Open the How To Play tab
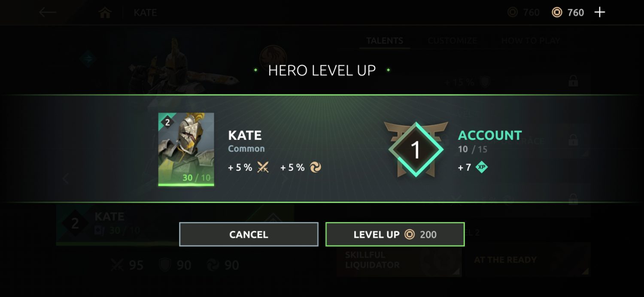Viewport: 644px width, 297px height. pos(531,41)
